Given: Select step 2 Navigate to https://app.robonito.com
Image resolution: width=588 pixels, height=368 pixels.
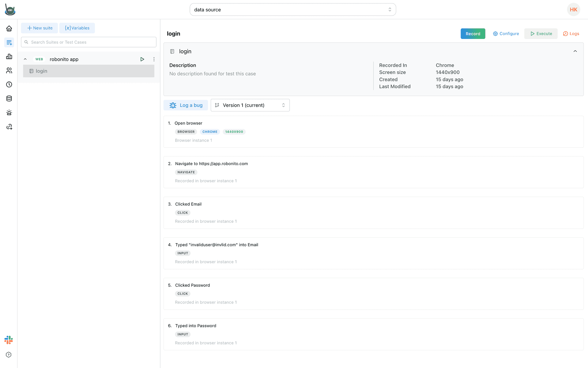Looking at the screenshot, I should 374,172.
